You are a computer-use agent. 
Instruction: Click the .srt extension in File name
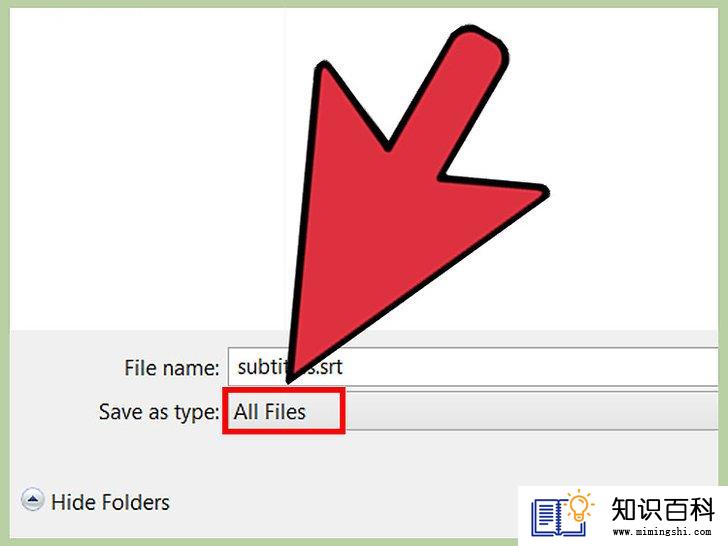330,367
